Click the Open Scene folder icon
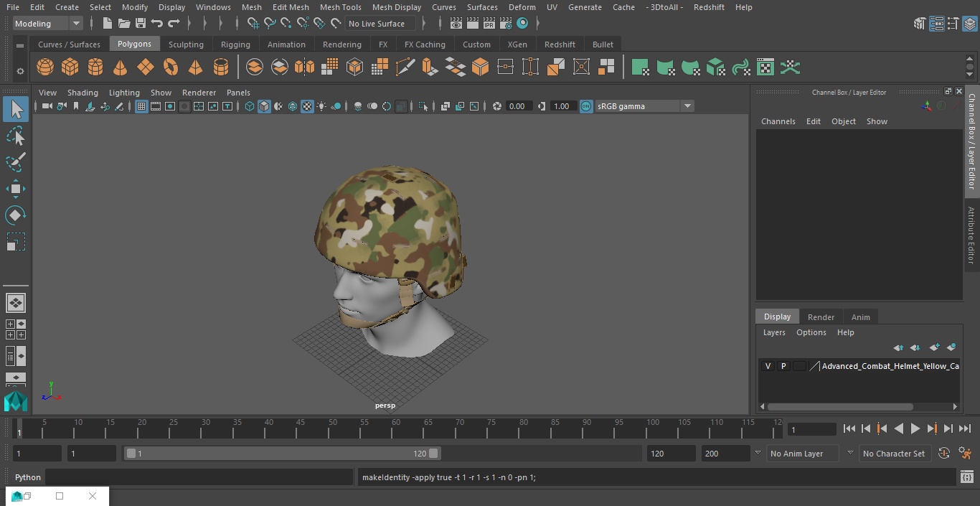The width and height of the screenshot is (980, 506). coord(124,24)
